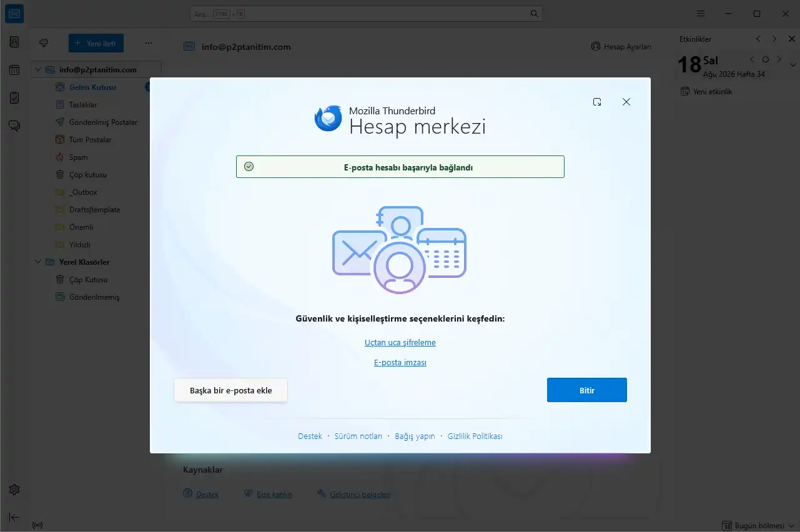Image resolution: width=800 pixels, height=532 pixels.
Task: Focus the global search field
Action: pyautogui.click(x=366, y=14)
